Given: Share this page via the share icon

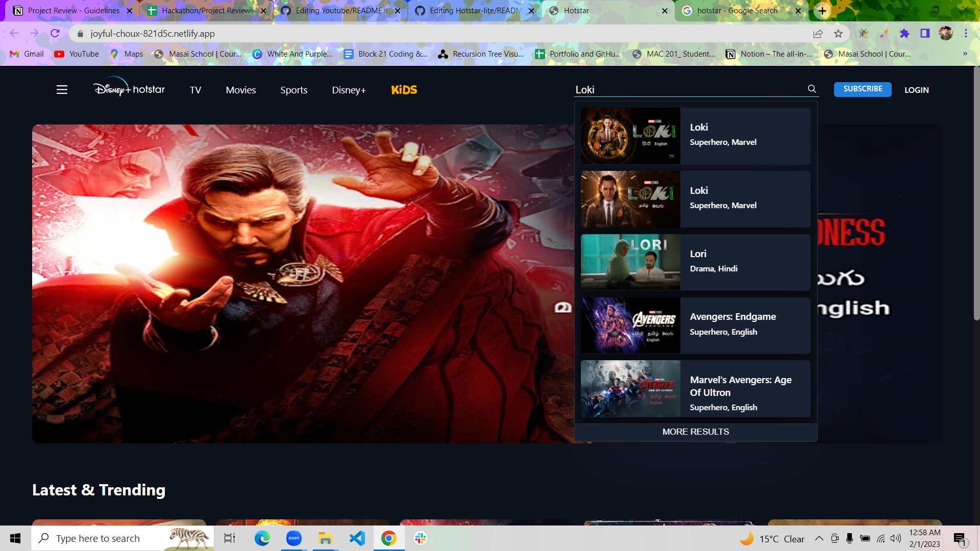Looking at the screenshot, I should point(818,34).
